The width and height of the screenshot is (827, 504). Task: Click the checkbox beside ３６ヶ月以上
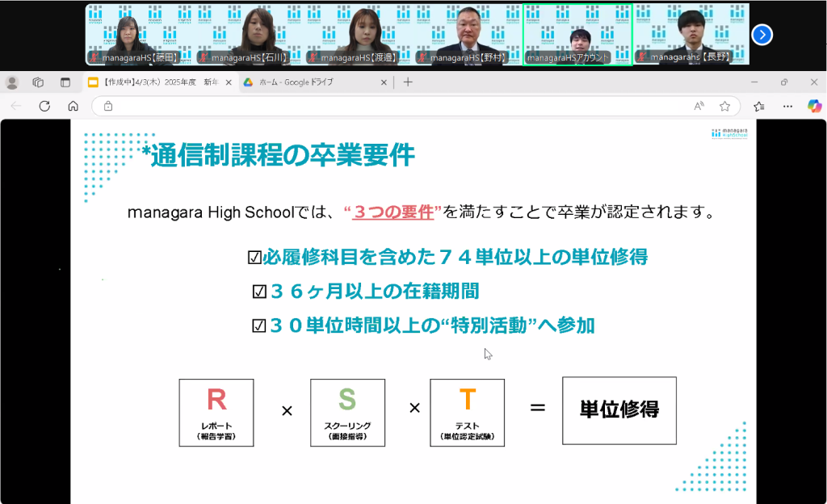(x=259, y=292)
